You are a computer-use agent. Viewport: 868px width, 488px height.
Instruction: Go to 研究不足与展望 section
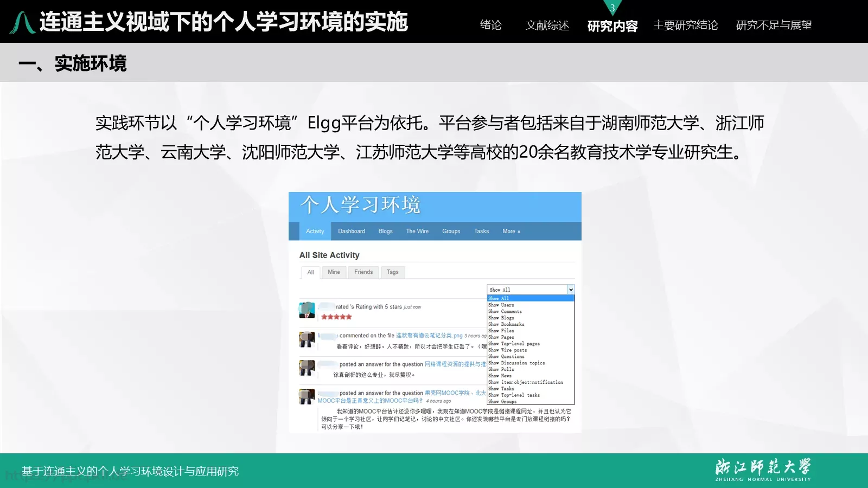pos(774,25)
